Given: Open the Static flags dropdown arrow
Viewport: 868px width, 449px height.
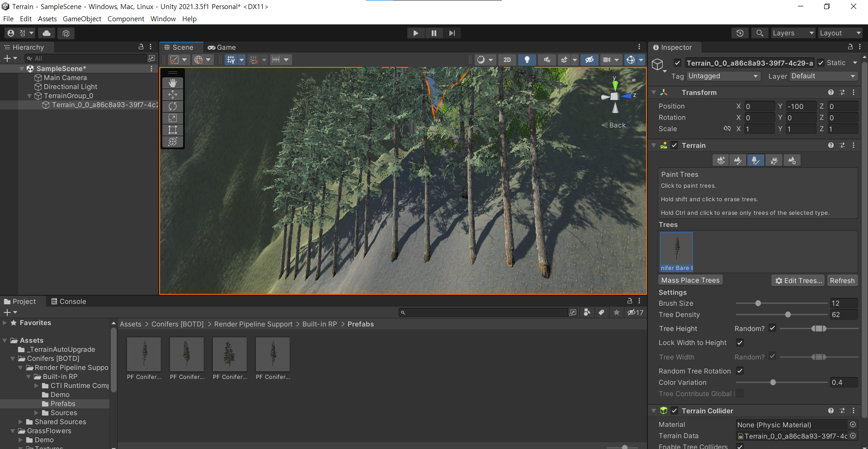Looking at the screenshot, I should [855, 63].
